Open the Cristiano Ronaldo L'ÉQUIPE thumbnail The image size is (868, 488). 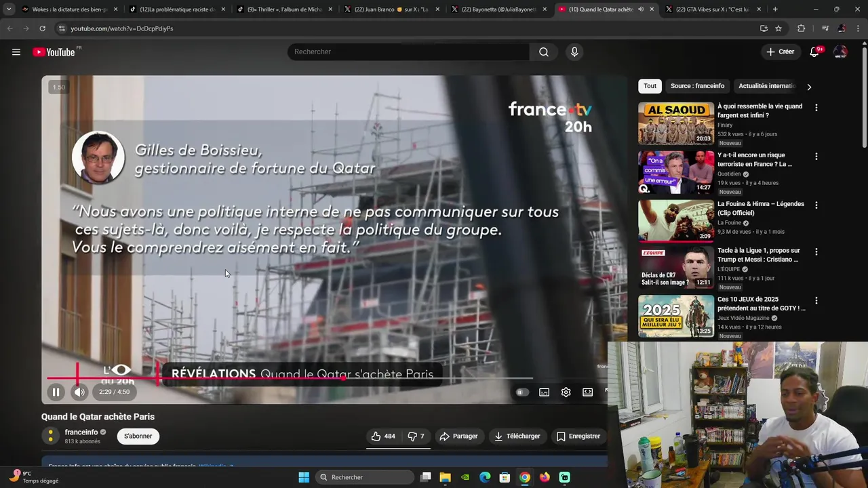click(676, 267)
